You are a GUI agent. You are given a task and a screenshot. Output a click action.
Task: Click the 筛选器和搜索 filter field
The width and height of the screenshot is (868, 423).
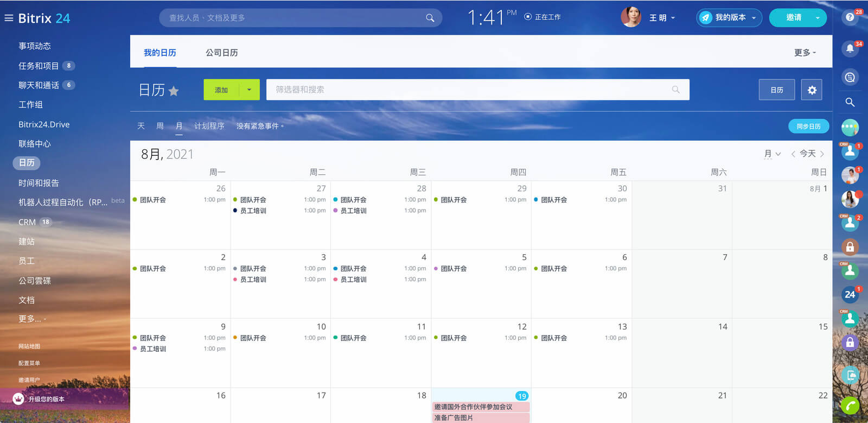(x=478, y=90)
